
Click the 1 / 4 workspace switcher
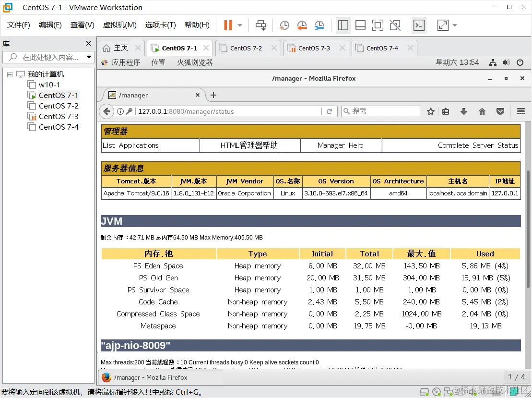(x=516, y=377)
